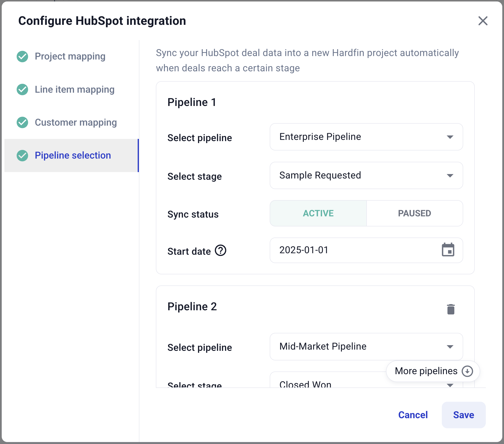The height and width of the screenshot is (444, 504).
Task: Cancel the integration configuration
Action: click(413, 415)
